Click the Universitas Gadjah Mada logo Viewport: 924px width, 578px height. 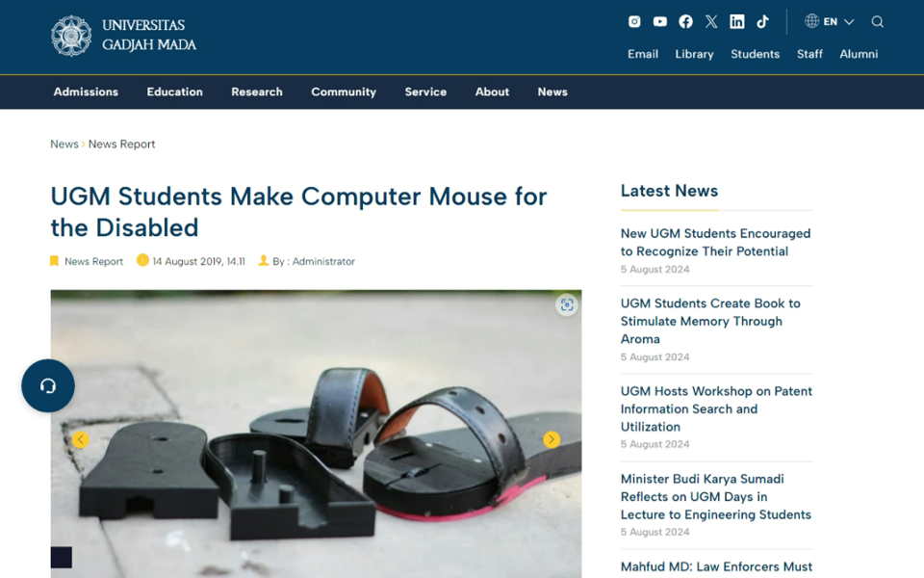(124, 36)
